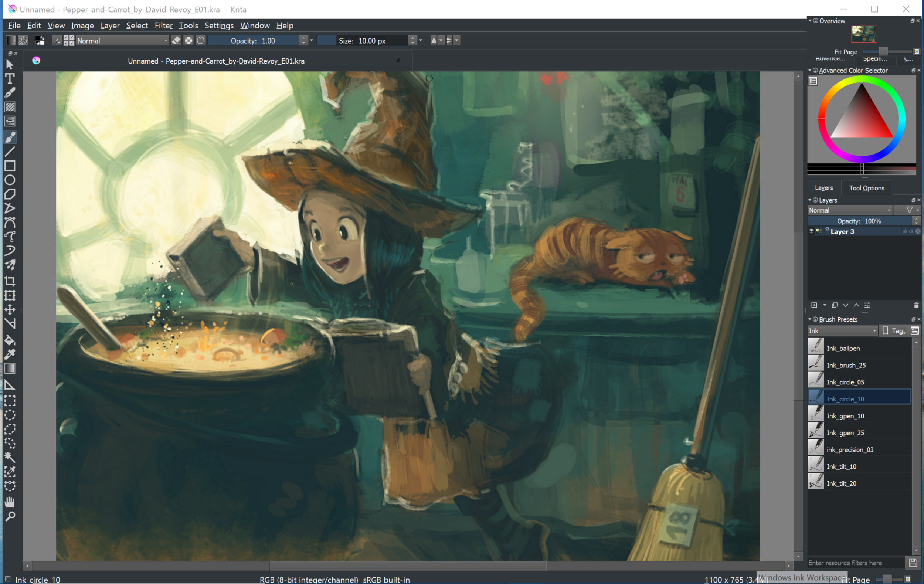This screenshot has height=584, width=924.
Task: Switch to the Tool Options tab
Action: 866,188
